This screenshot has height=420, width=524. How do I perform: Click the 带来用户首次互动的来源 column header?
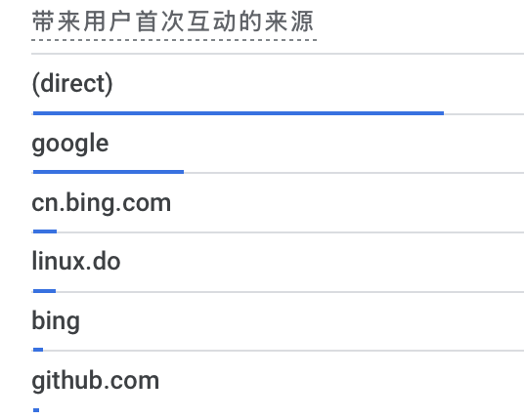coord(173,21)
